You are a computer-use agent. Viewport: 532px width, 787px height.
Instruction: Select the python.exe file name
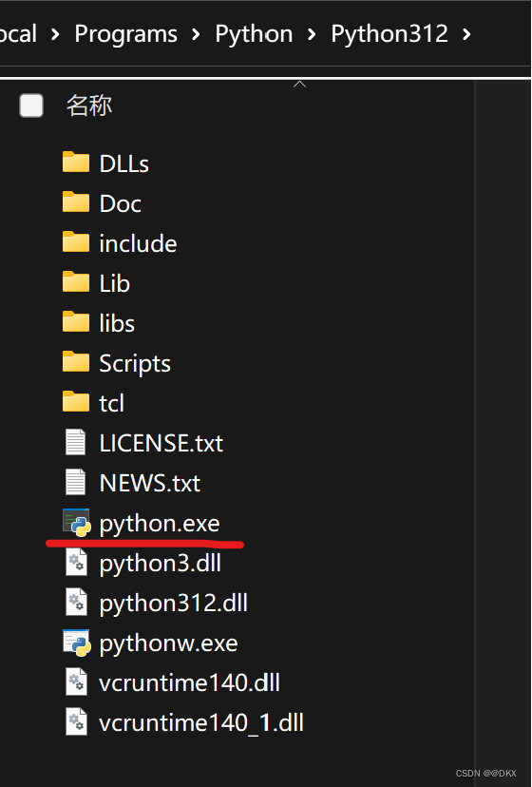point(160,524)
